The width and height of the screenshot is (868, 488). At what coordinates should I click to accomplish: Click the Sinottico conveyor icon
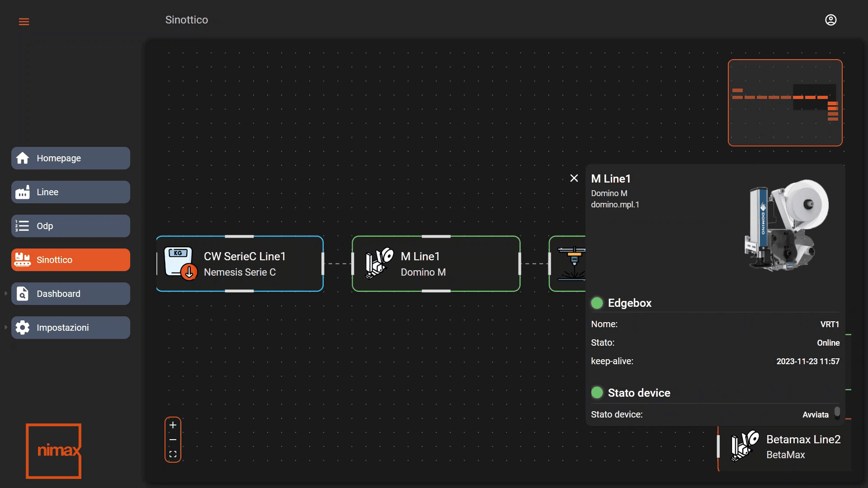coord(23,260)
